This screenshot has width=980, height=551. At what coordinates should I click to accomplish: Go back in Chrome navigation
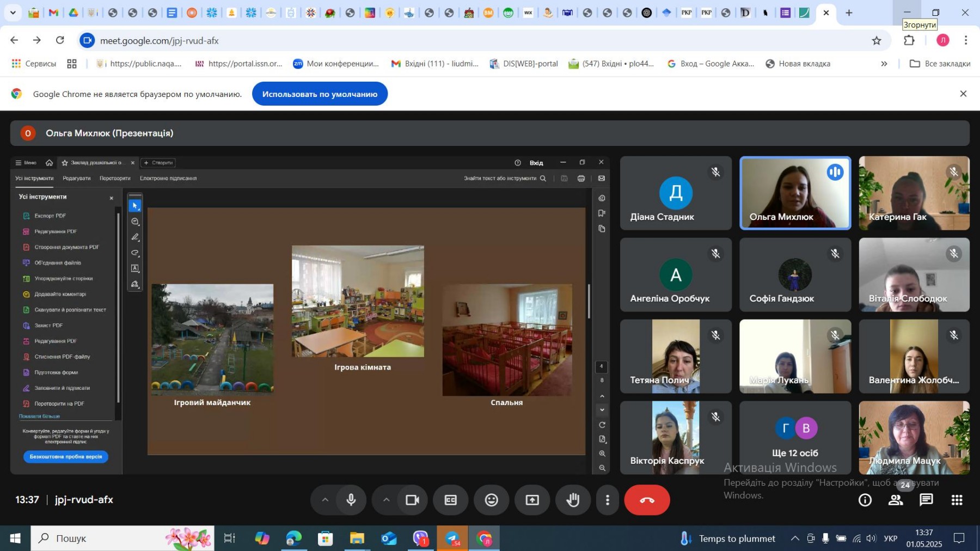click(x=14, y=40)
